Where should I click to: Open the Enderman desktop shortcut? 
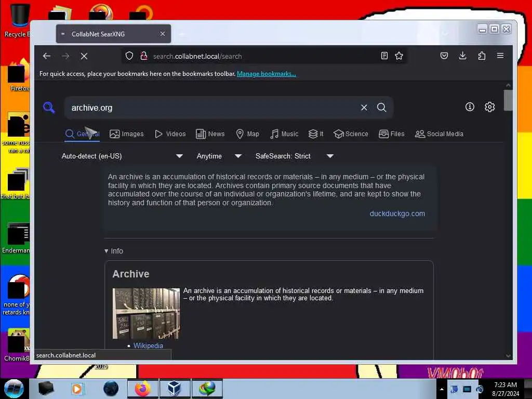16,238
